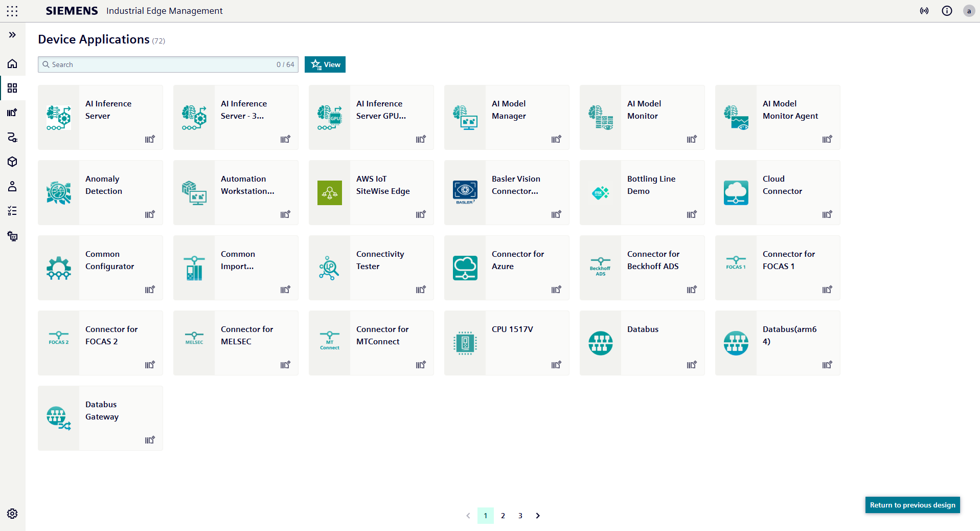980x531 pixels.
Task: Select the AI Model Monitor app
Action: tap(642, 117)
